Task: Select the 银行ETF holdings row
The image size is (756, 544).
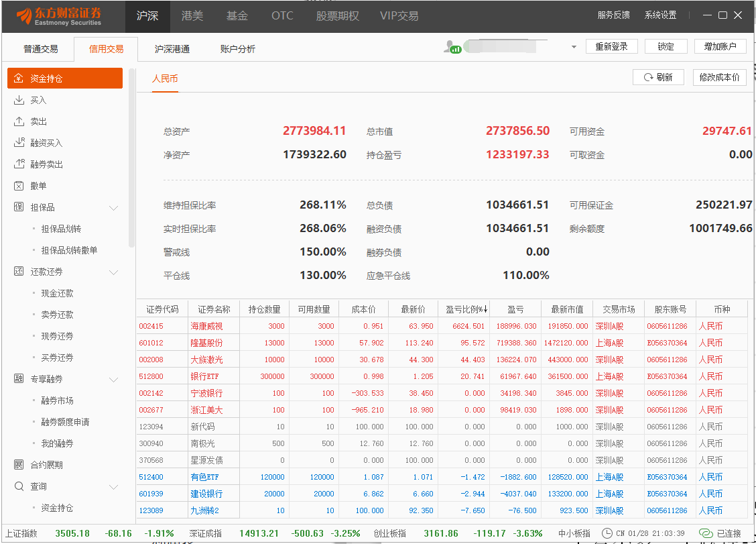Action: click(442, 376)
